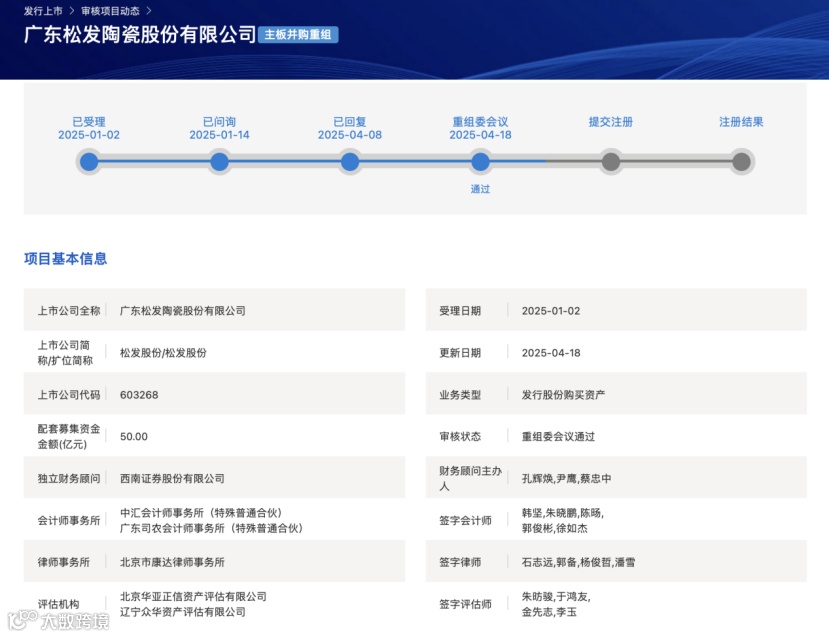
Task: Select company full name value in table
Action: [183, 311]
